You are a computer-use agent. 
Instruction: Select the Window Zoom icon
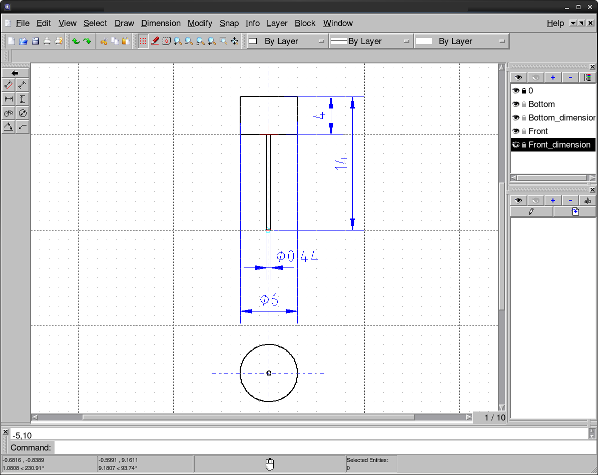223,41
